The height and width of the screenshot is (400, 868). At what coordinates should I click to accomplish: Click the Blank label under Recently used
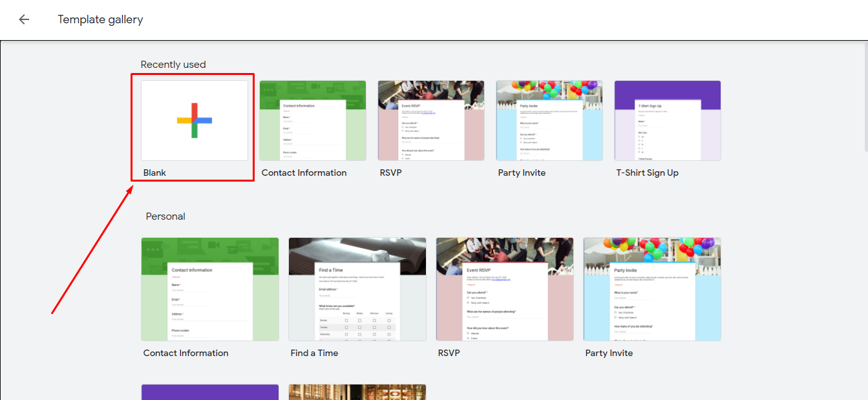tap(154, 173)
